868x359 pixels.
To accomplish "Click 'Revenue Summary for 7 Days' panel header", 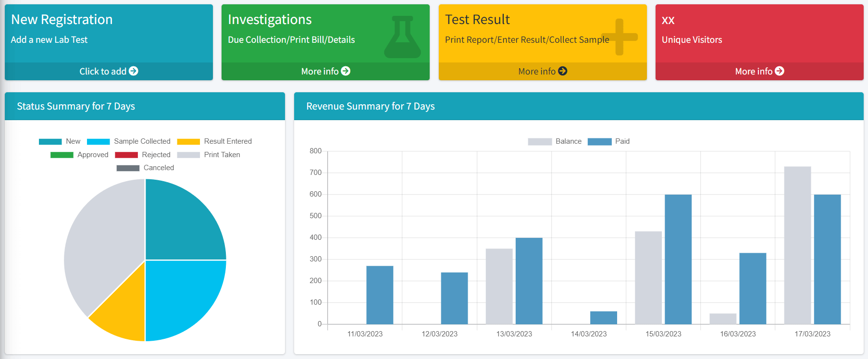I will (579, 106).
